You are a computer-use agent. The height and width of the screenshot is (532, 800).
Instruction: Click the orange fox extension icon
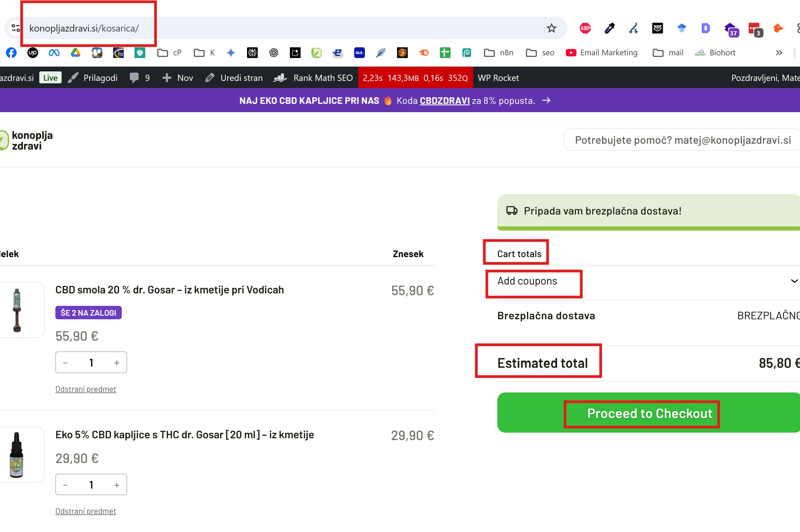[778, 28]
